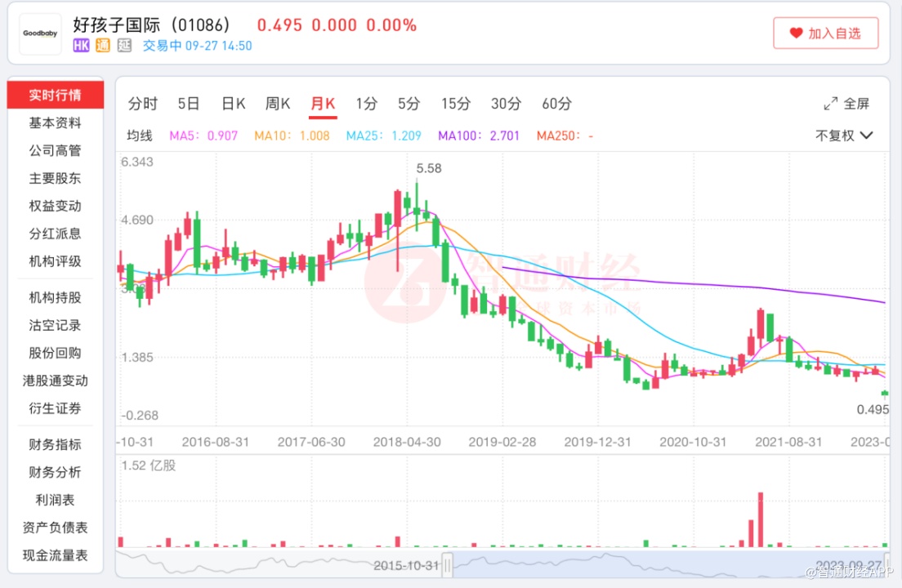The height and width of the screenshot is (588, 902).
Task: Open 机构持股 sidebar item
Action: coord(56,297)
